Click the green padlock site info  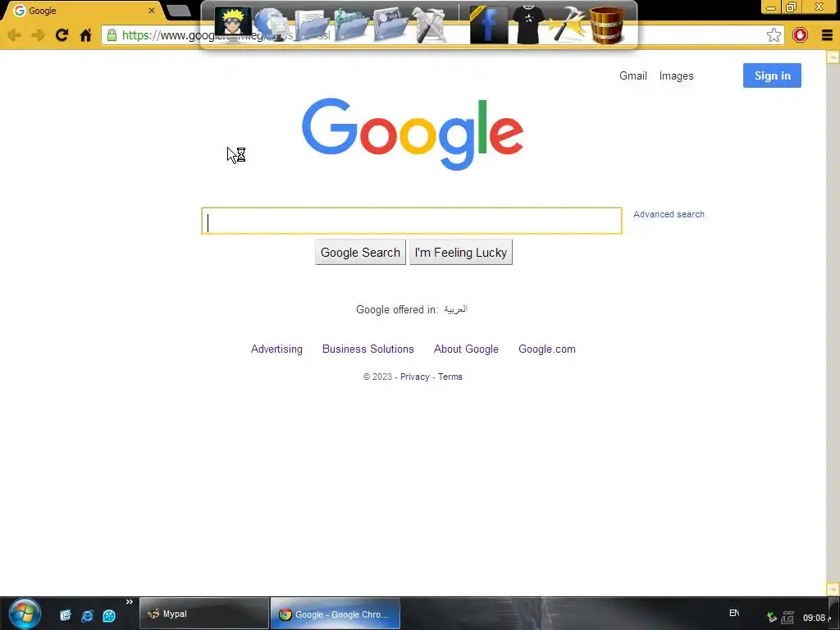click(x=112, y=35)
